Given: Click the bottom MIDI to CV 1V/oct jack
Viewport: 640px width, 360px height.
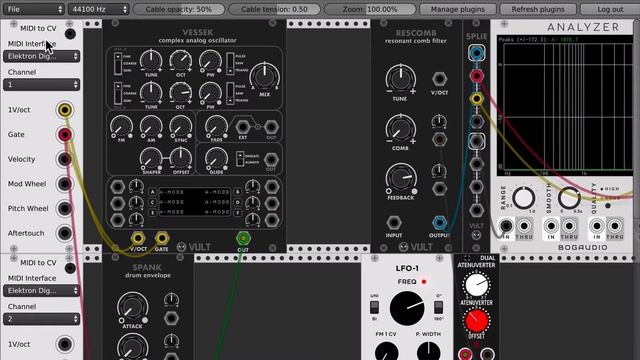Looking at the screenshot, I should (64, 344).
